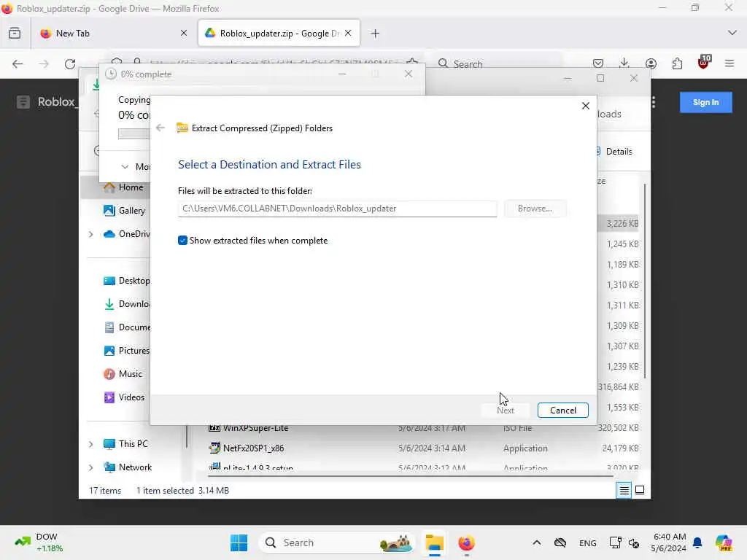Click the Browse button in Extract dialog
Screen dimensions: 747x560
[x=535, y=209]
